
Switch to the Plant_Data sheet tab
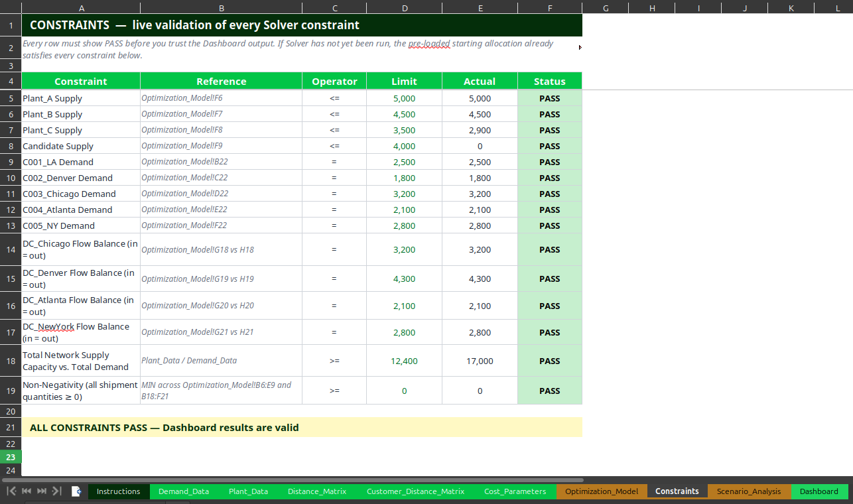pos(248,491)
